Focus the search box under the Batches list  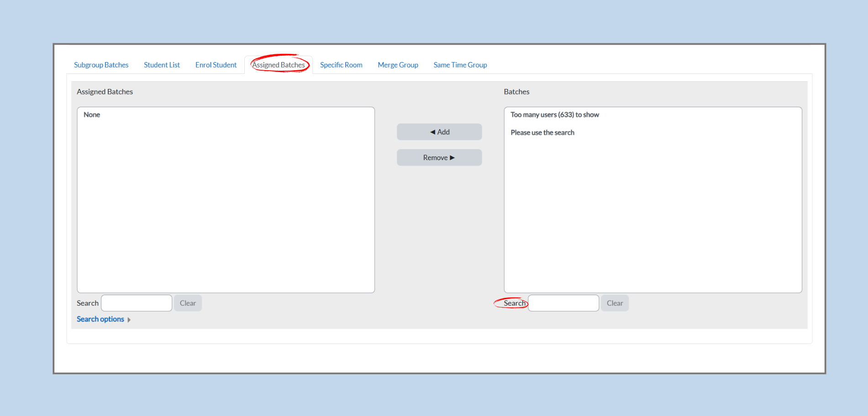pos(563,303)
